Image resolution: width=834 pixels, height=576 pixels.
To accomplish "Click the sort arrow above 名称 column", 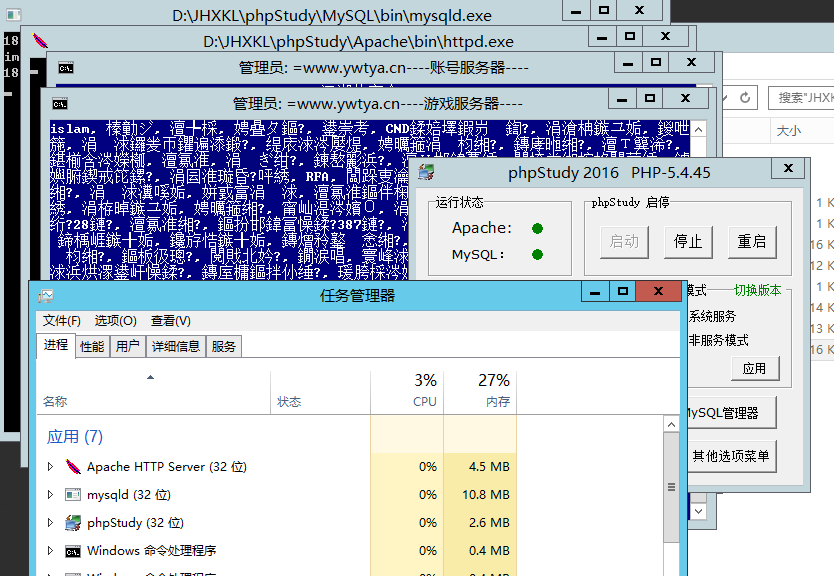I will coord(151,377).
